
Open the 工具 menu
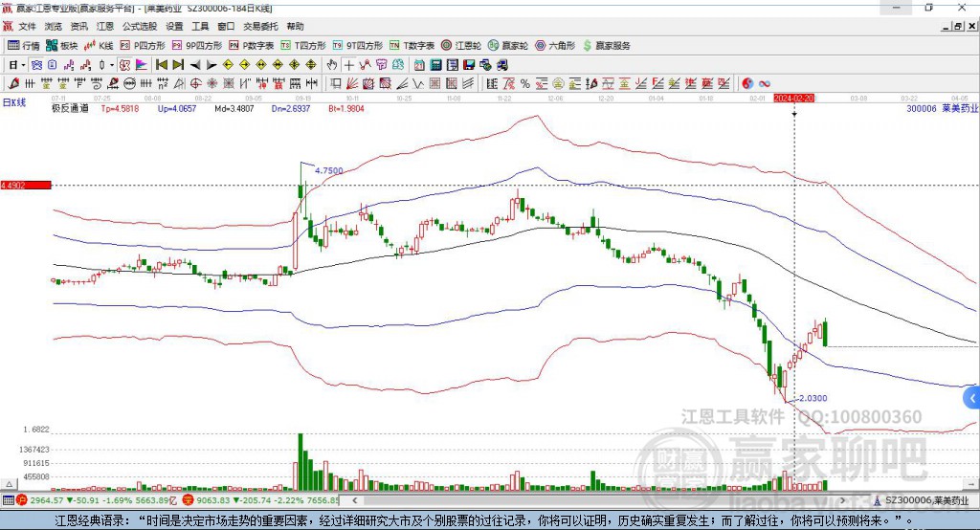point(200,26)
